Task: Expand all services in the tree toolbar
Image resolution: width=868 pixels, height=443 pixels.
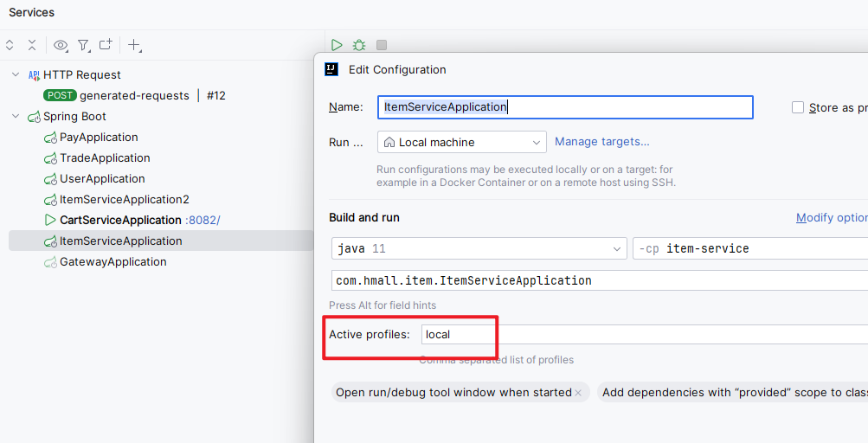Action: coord(10,45)
